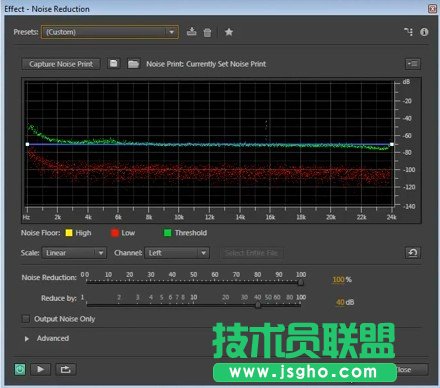
Task: Open the Presets dropdown showing (Custom)
Action: tap(109, 32)
